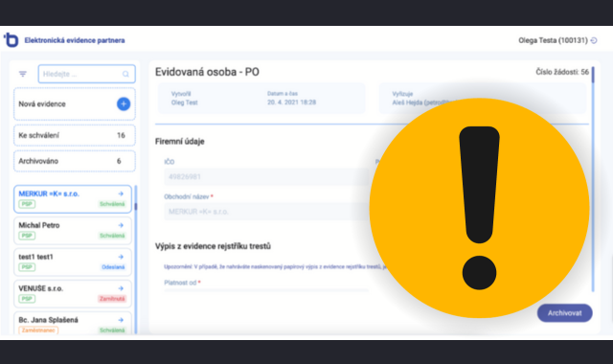Click the PSP tag on test1 test1
613x364 pixels.
click(x=27, y=267)
